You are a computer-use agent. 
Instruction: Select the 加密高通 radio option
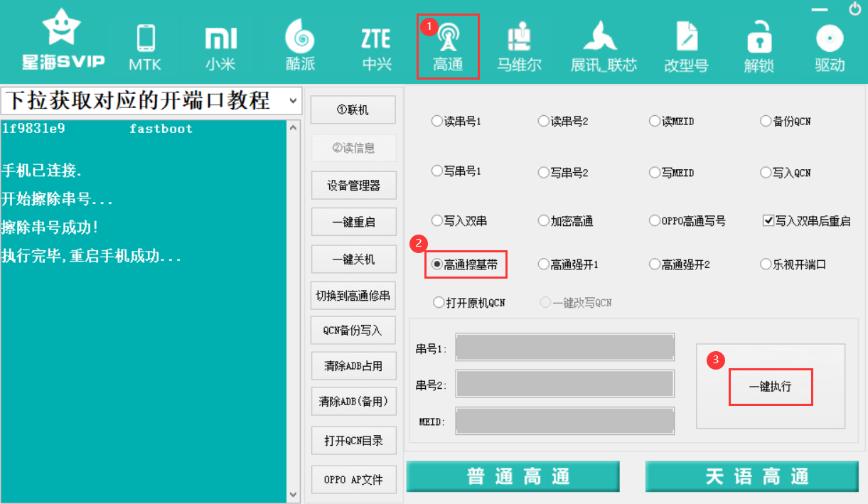pyautogui.click(x=566, y=220)
